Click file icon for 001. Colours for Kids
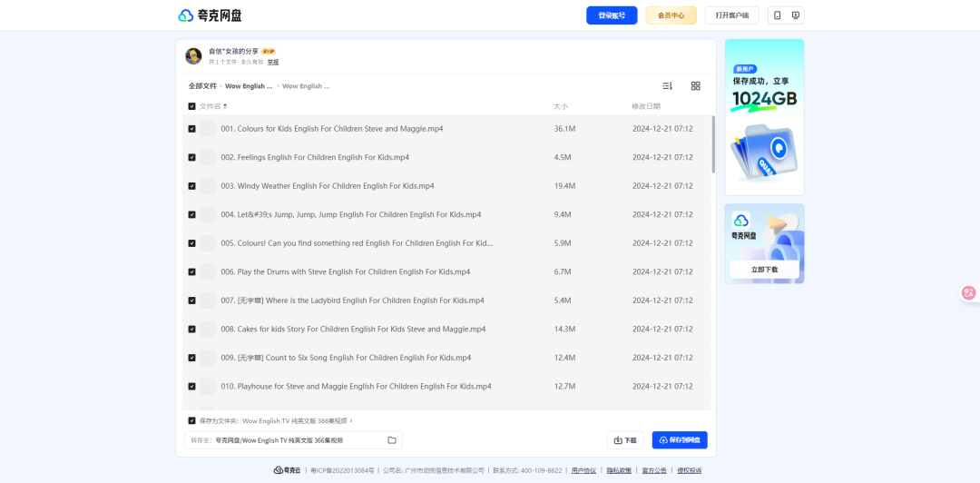The height and width of the screenshot is (483, 980). [208, 129]
